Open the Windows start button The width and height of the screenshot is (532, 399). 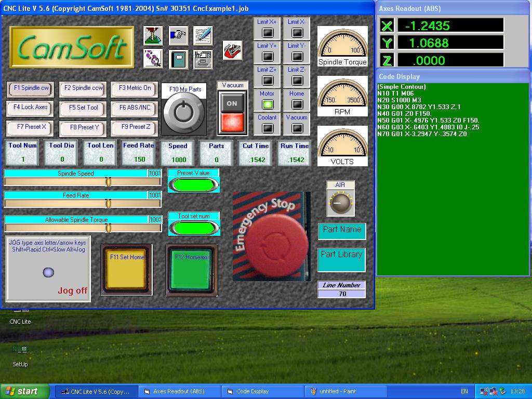pos(24,391)
